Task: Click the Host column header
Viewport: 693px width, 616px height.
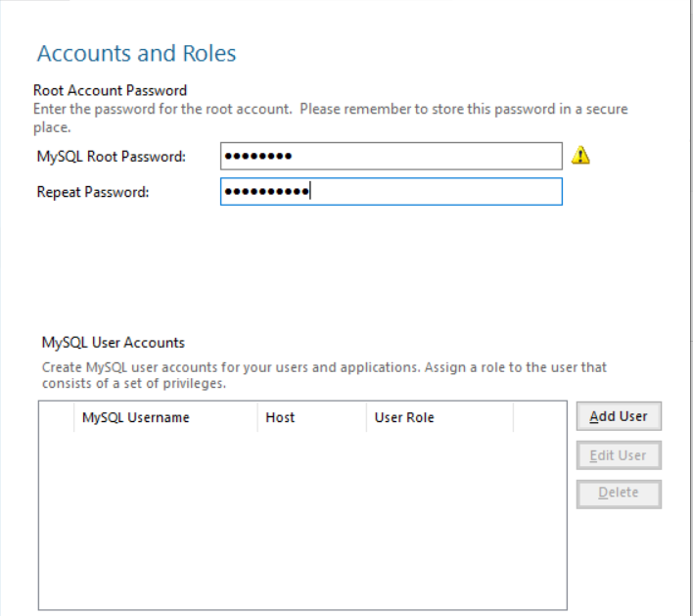Action: tap(280, 417)
